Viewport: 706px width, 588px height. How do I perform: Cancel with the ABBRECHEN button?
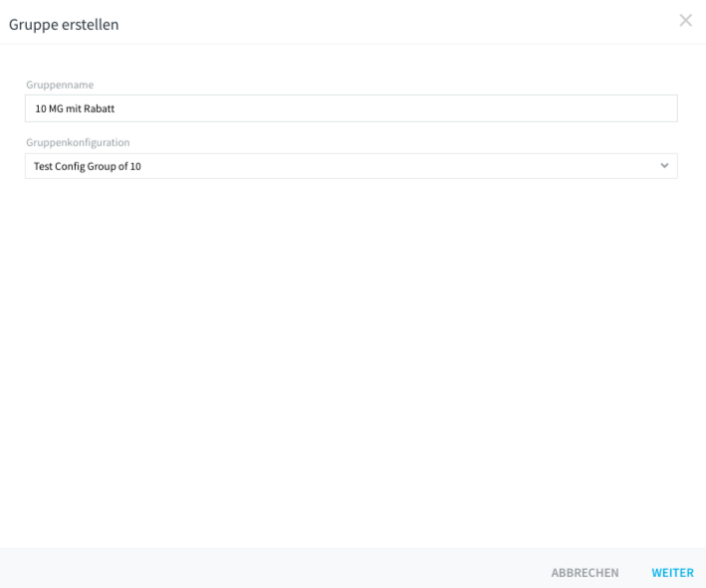click(x=585, y=573)
